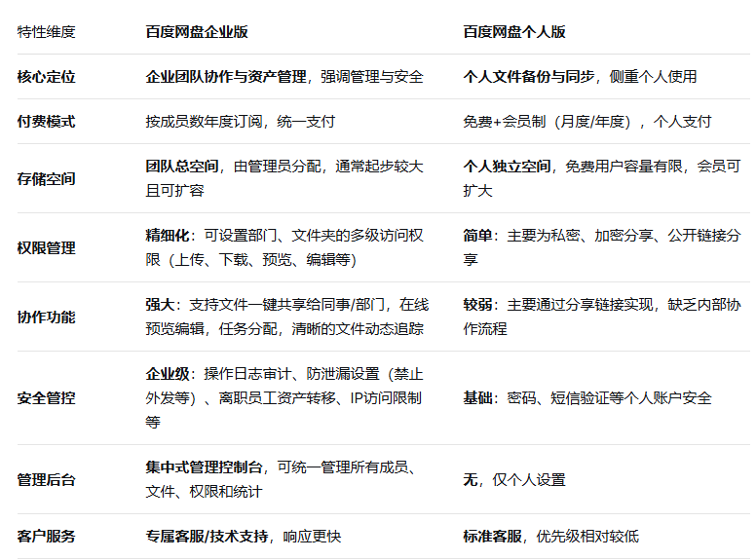Click the bold text 专属客服/技术支持

click(x=207, y=537)
